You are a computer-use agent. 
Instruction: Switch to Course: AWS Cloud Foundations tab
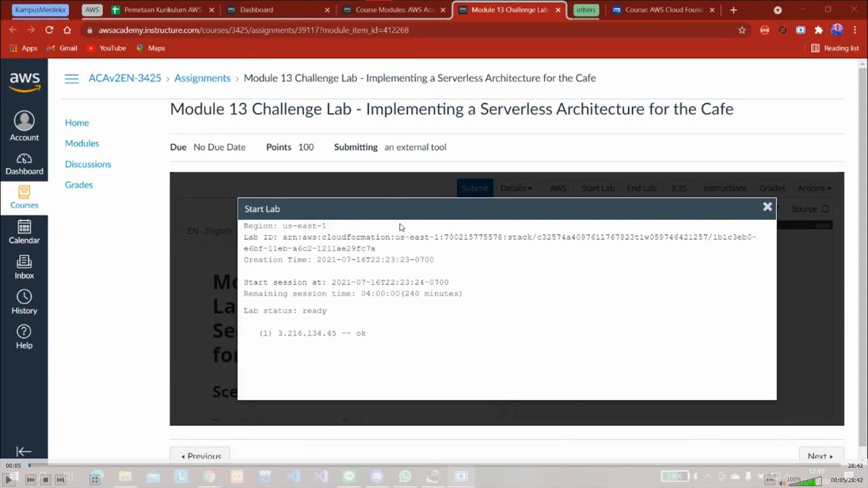662,10
